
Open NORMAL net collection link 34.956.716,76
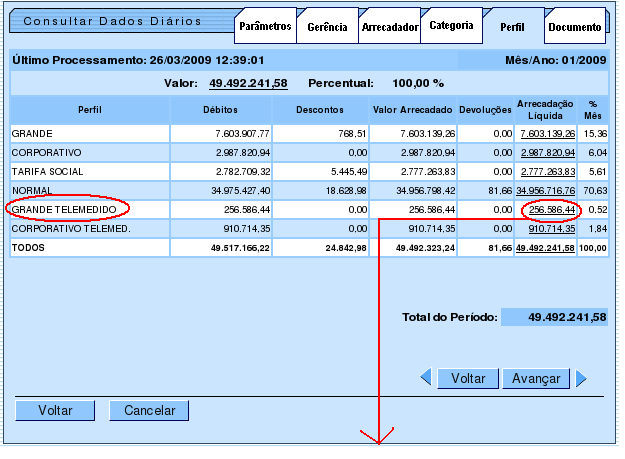[545, 190]
